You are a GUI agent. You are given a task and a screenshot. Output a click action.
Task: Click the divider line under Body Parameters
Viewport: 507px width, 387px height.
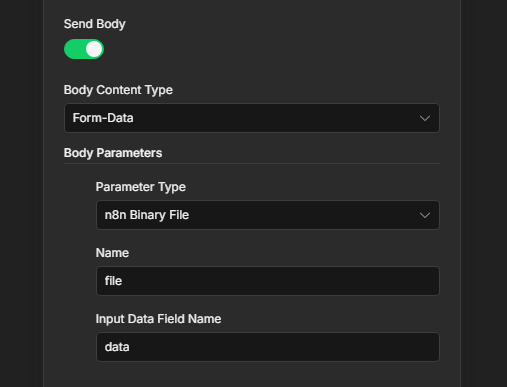point(252,164)
